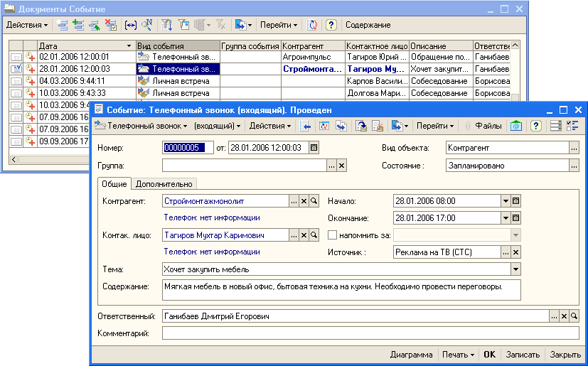Screen dimensions: 588x366
Task: Enter based on icon in list toolbar
Action: [x=242, y=25]
